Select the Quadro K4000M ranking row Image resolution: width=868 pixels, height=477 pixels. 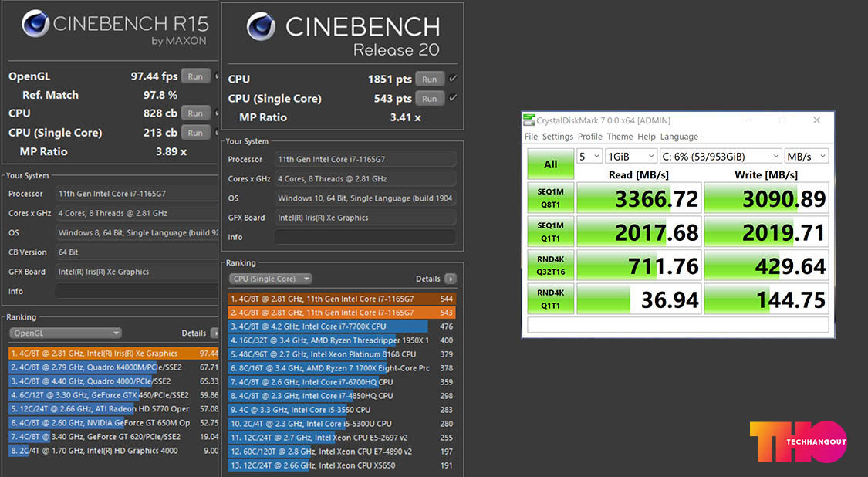pos(114,367)
